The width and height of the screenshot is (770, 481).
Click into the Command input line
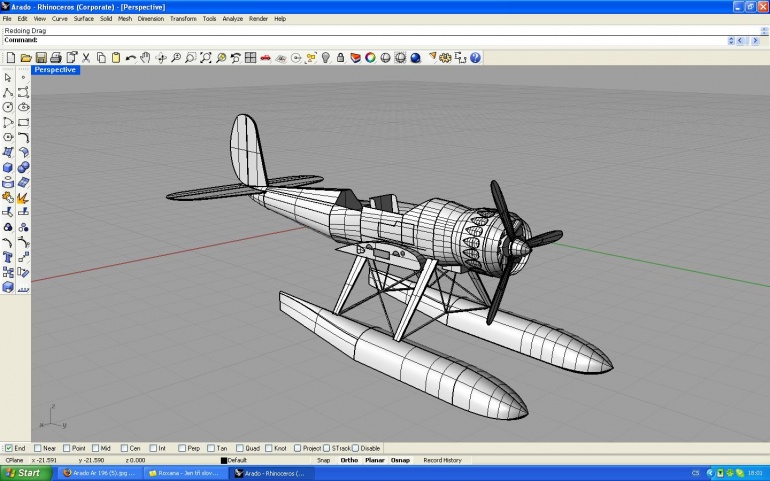tap(363, 40)
